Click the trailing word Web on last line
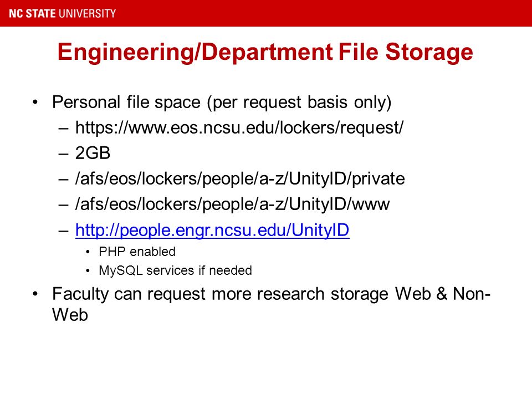This screenshot has height=399, width=532. click(x=70, y=315)
